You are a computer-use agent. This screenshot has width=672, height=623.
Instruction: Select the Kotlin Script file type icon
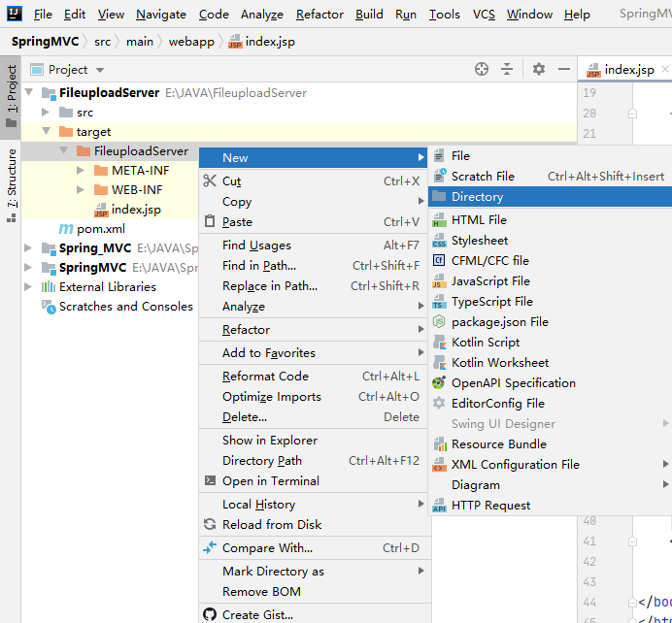tap(439, 343)
